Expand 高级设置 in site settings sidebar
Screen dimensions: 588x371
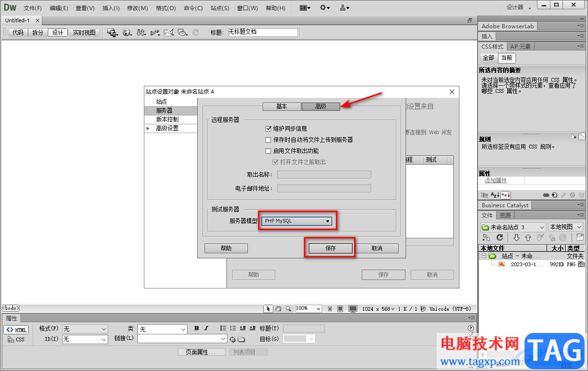coord(148,128)
